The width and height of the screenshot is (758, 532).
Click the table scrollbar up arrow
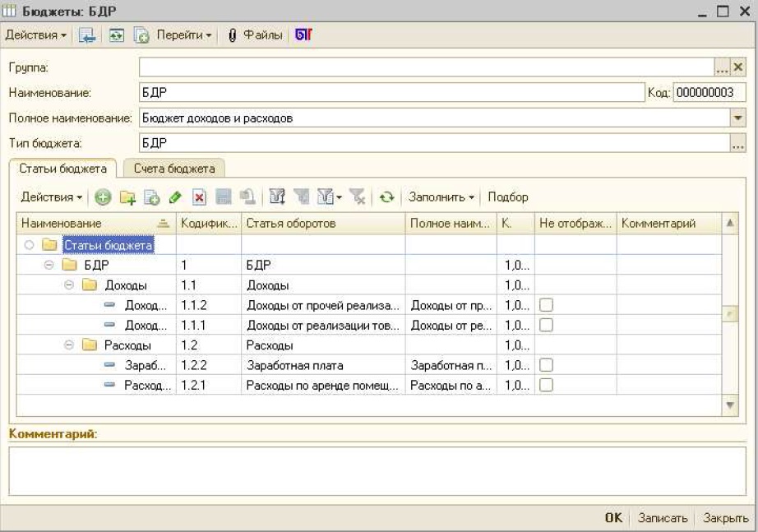[730, 223]
